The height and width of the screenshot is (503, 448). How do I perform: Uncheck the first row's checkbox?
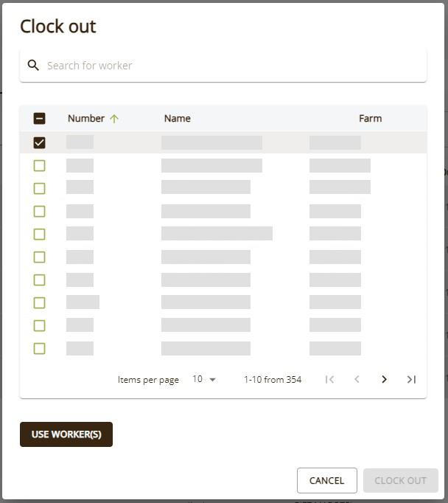pos(39,143)
